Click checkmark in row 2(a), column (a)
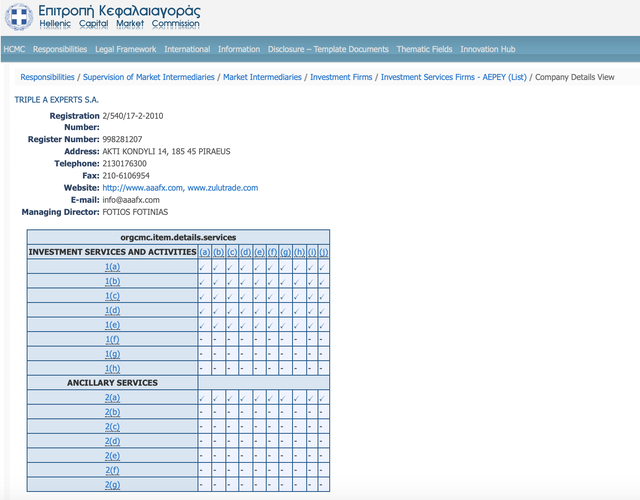This screenshot has width=640, height=500. (x=202, y=399)
